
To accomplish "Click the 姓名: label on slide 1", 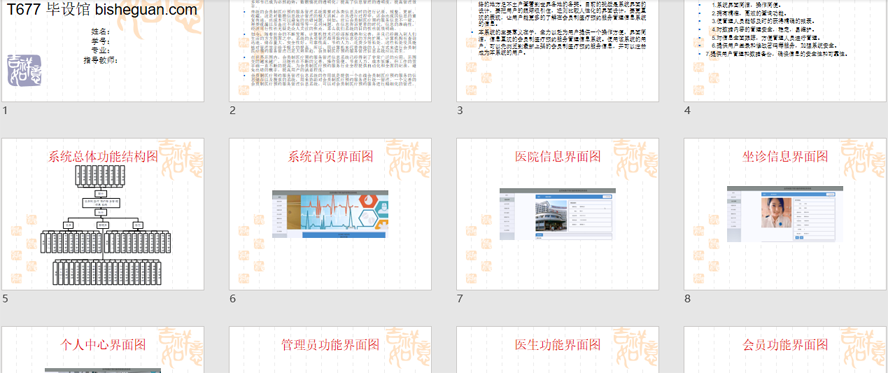I will tap(100, 32).
